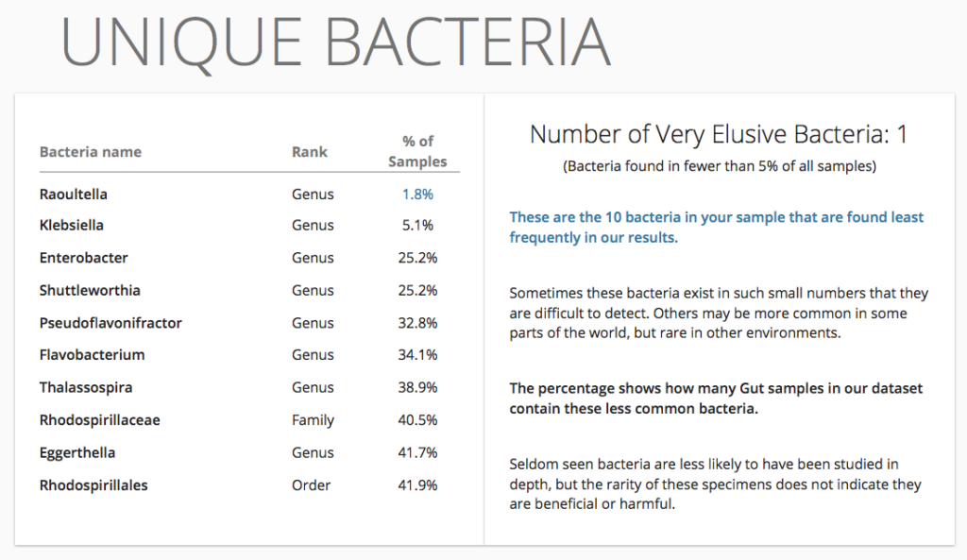The height and width of the screenshot is (560, 967).
Task: Click the 41.9% value for Rhodospirillales
Action: coord(417,485)
